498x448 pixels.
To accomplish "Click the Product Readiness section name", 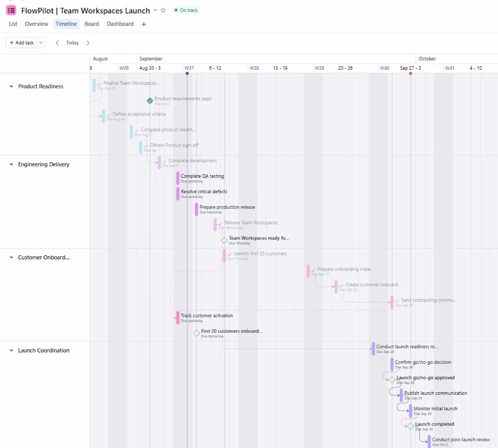I will click(x=41, y=86).
